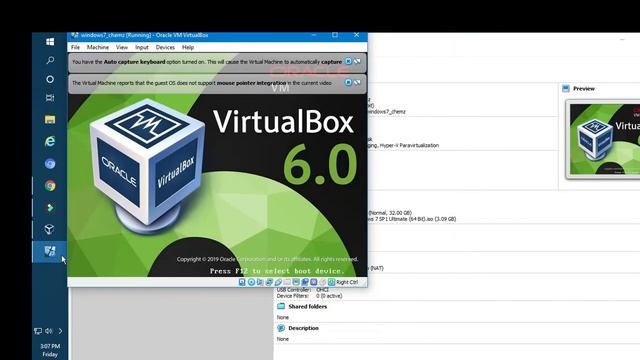The image size is (640, 360).
Task: Open Cortana from the taskbar circle
Action: coord(50,79)
